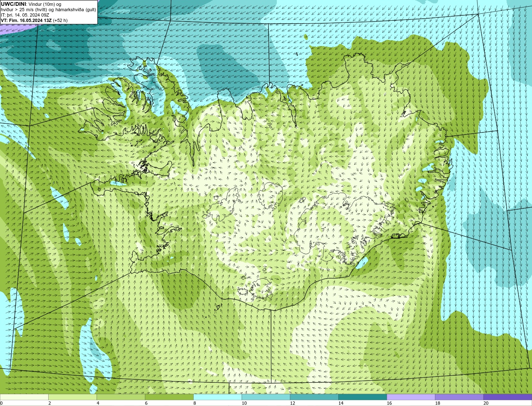Click the legend tick label "16"
Screen dimensions: 532x406
tap(389, 403)
